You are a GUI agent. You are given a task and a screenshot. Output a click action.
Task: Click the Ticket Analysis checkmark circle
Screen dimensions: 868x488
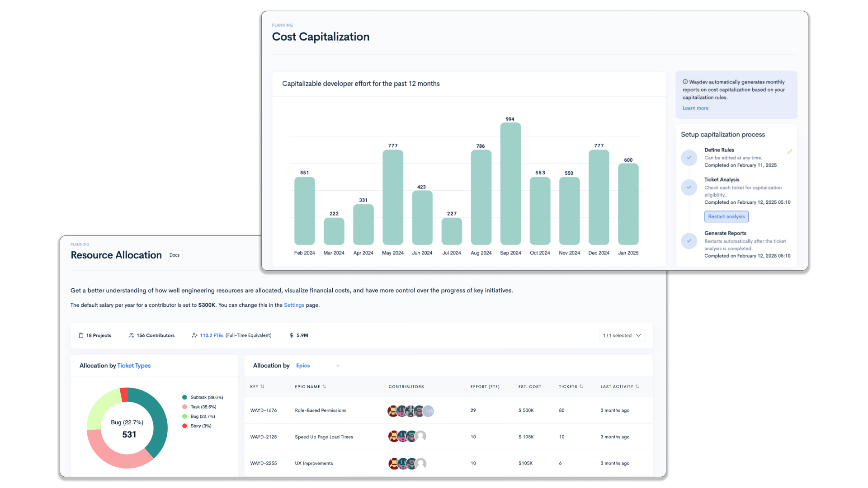(x=689, y=187)
